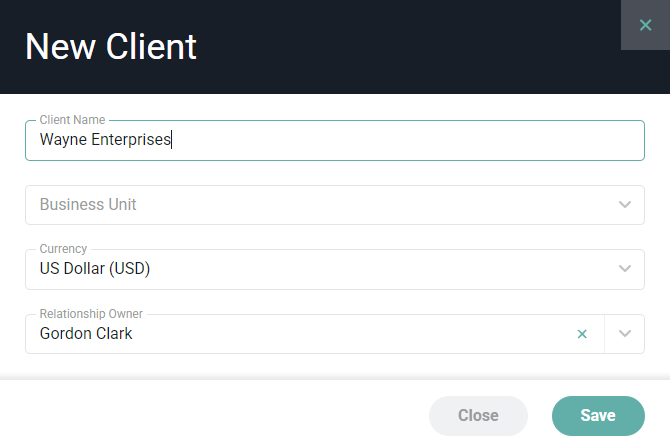The image size is (670, 448).
Task: Click the New Client dialog title
Action: click(111, 47)
